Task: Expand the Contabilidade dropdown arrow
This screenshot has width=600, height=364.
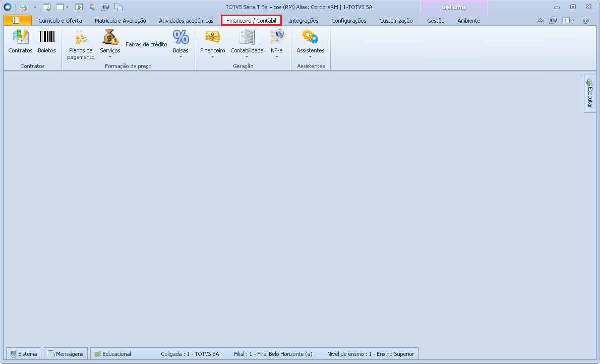Action: pos(247,57)
